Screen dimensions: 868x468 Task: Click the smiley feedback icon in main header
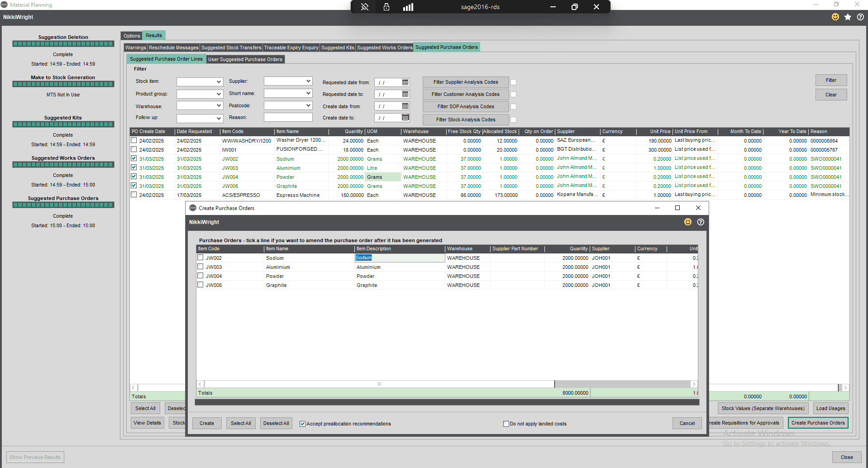pos(835,17)
